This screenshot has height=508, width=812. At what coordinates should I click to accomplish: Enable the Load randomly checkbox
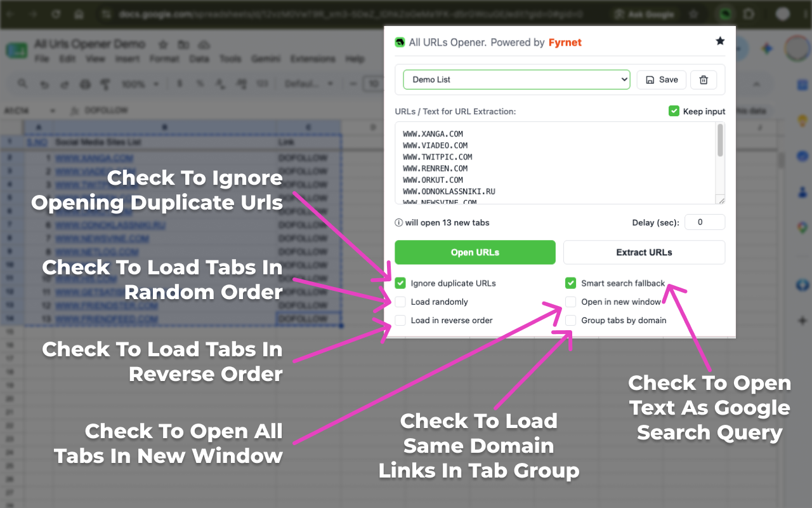[x=400, y=302]
